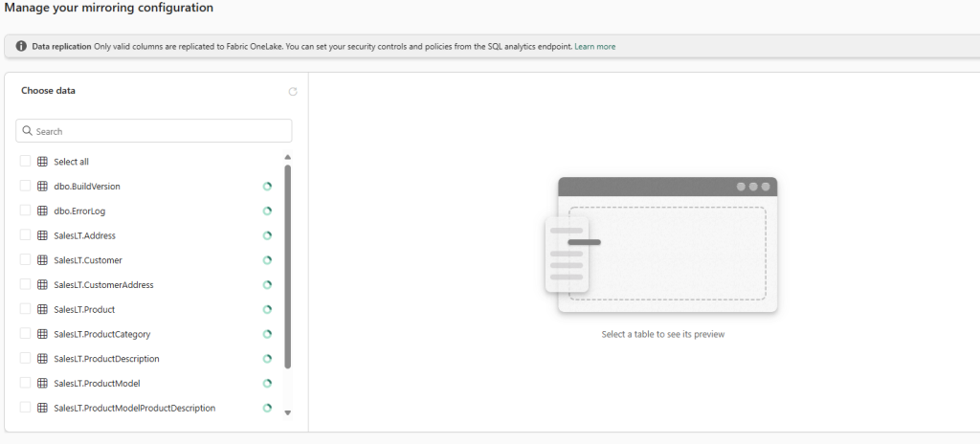Viewport: 980px width, 444px height.
Task: Click the Select all label text
Action: click(71, 162)
